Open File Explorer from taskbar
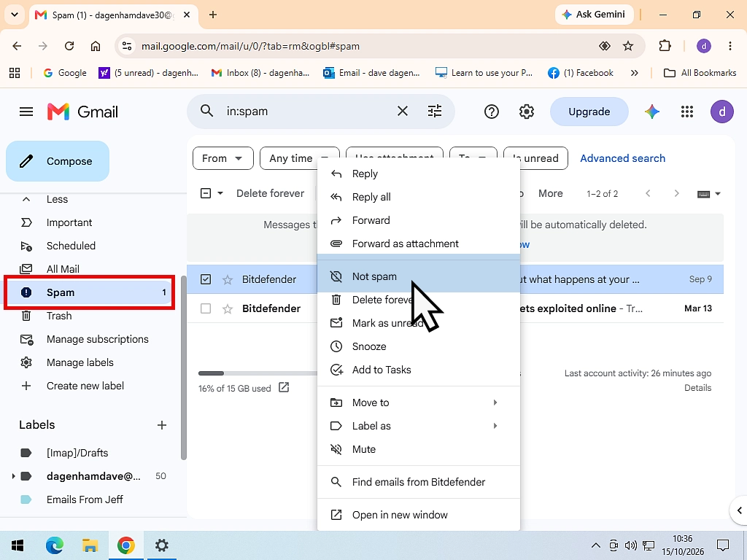Screen dimensions: 747x560 pos(90,545)
